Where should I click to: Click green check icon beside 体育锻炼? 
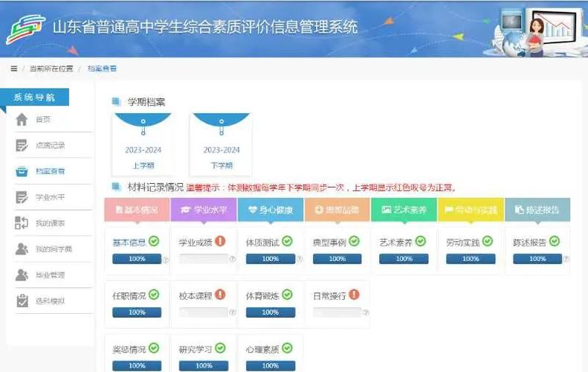point(287,295)
